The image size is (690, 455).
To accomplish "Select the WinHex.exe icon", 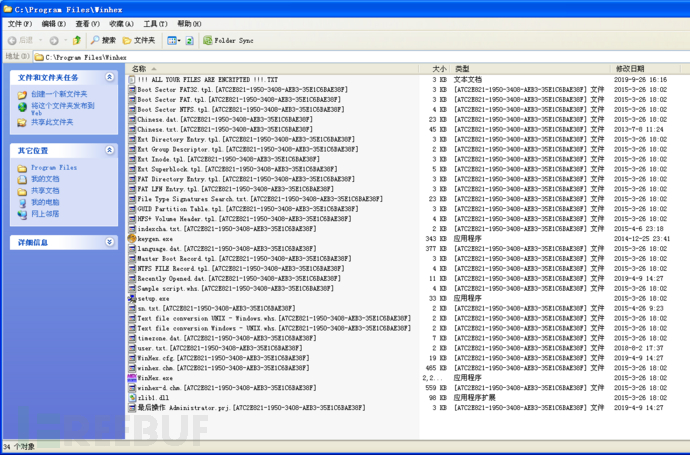I will tap(132, 378).
